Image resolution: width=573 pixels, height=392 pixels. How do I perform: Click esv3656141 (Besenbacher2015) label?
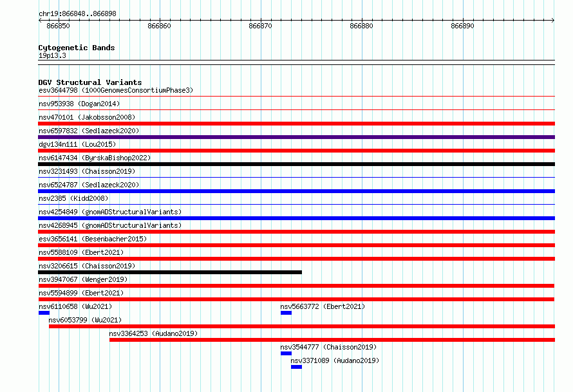click(x=93, y=239)
